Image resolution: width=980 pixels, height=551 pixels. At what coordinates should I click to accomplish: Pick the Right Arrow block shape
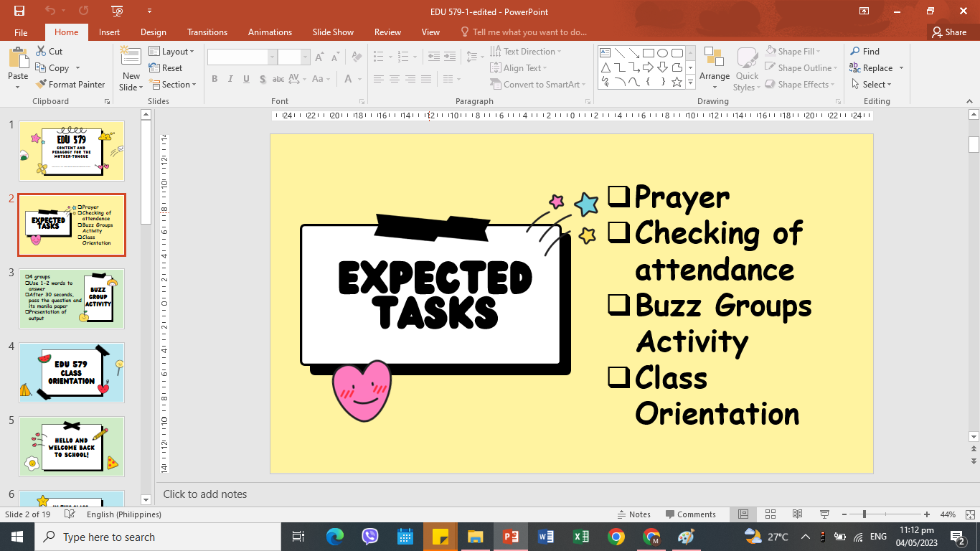pyautogui.click(x=648, y=67)
